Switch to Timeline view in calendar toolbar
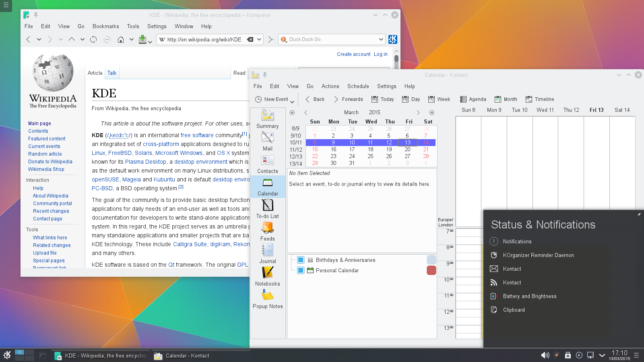The image size is (644, 362). pyautogui.click(x=540, y=99)
